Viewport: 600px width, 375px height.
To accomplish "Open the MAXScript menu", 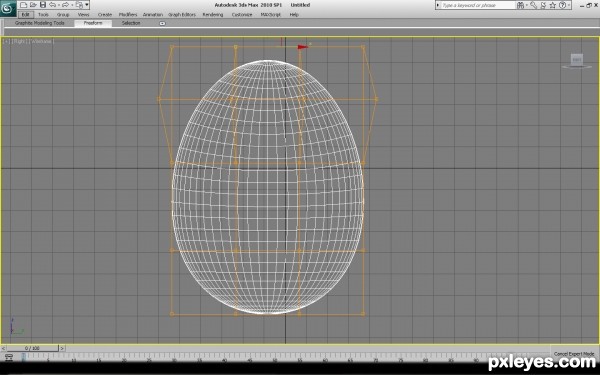I will [x=271, y=15].
